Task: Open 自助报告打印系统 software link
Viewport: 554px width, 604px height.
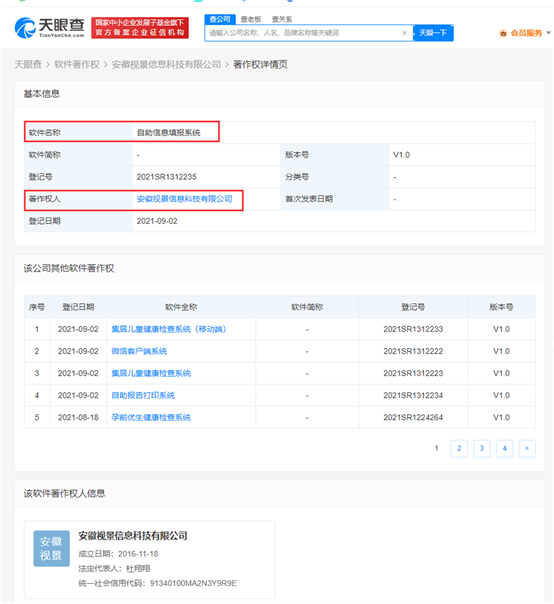Action: tap(143, 395)
